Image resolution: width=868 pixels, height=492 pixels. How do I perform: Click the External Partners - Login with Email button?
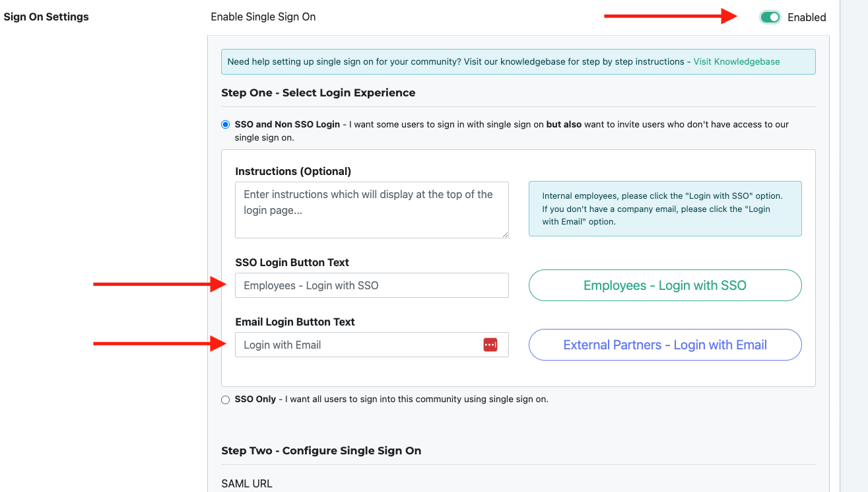point(665,344)
